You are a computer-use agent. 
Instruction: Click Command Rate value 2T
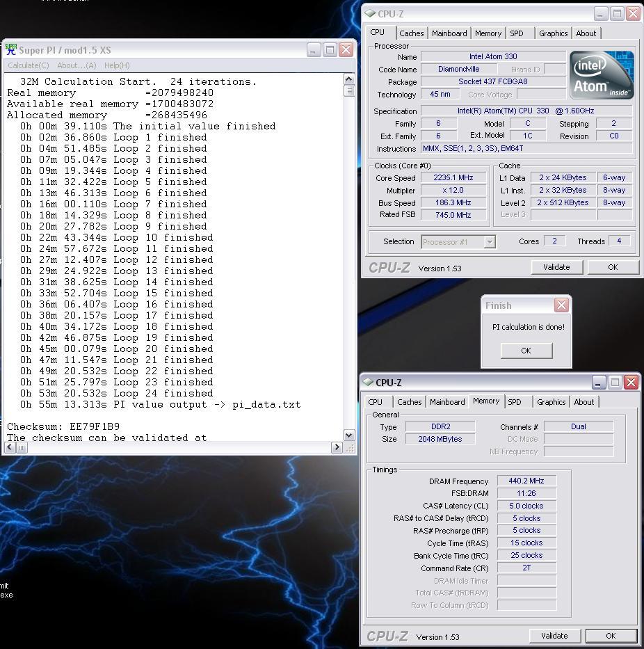tap(526, 568)
